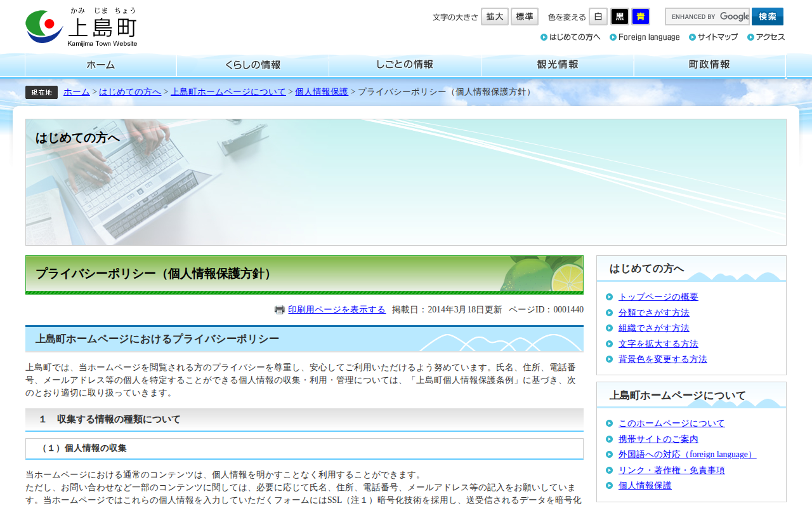The height and width of the screenshot is (508, 812).
Task: Click the プライバシーポリシー page title heading
Action: point(304,275)
